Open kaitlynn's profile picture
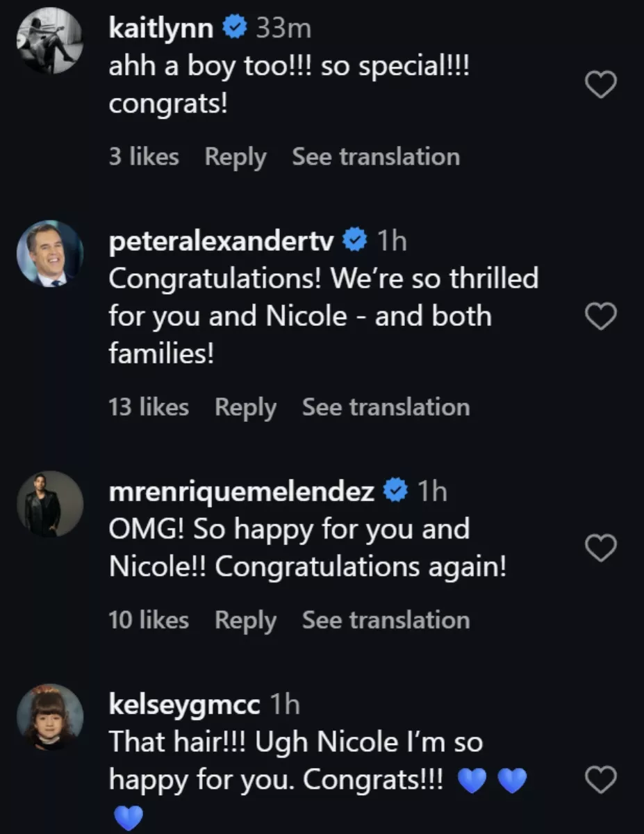 pos(49,40)
